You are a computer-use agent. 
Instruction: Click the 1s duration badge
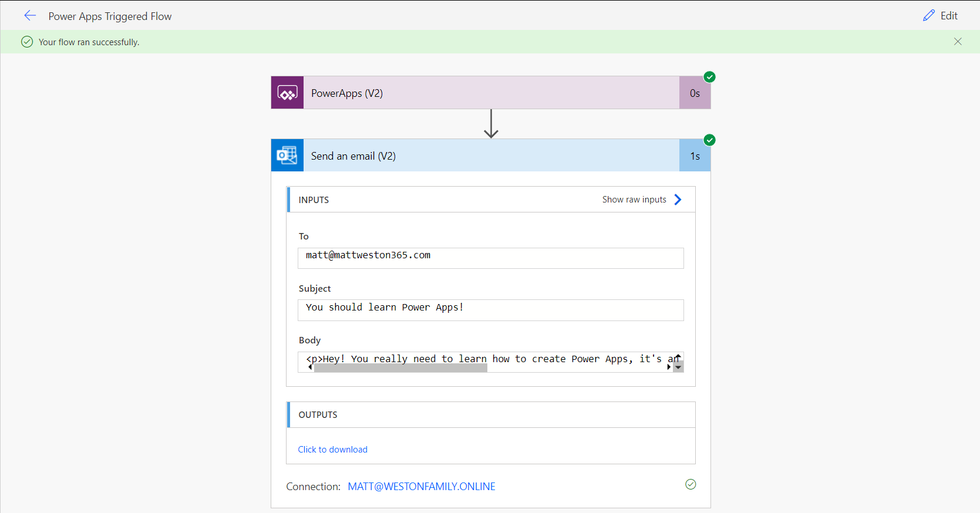695,156
